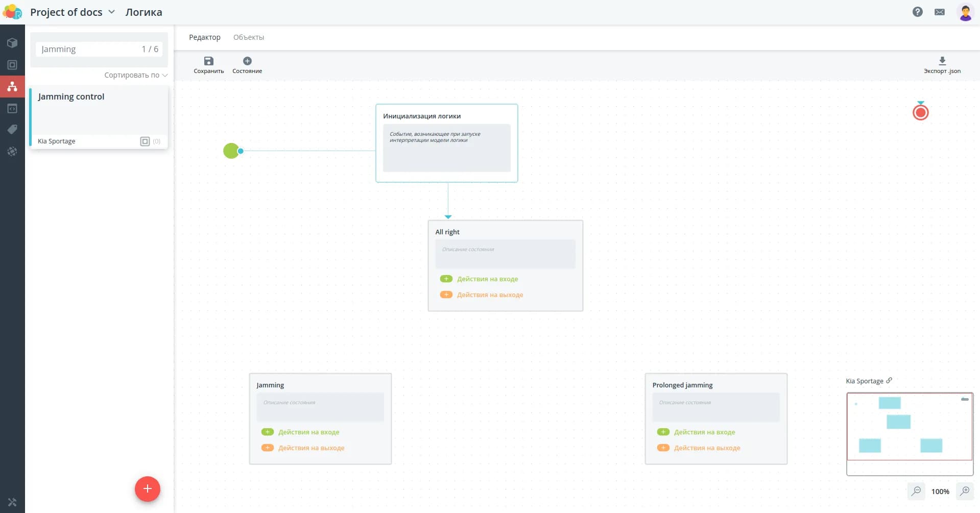Open the sort by dropdown
Image resolution: width=980 pixels, height=513 pixels.
pyautogui.click(x=135, y=75)
